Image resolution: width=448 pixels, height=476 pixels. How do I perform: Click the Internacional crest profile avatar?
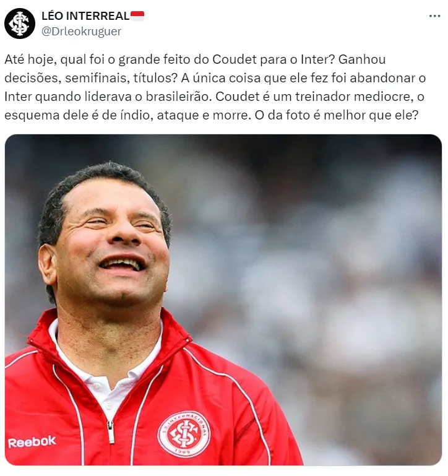pyautogui.click(x=20, y=24)
